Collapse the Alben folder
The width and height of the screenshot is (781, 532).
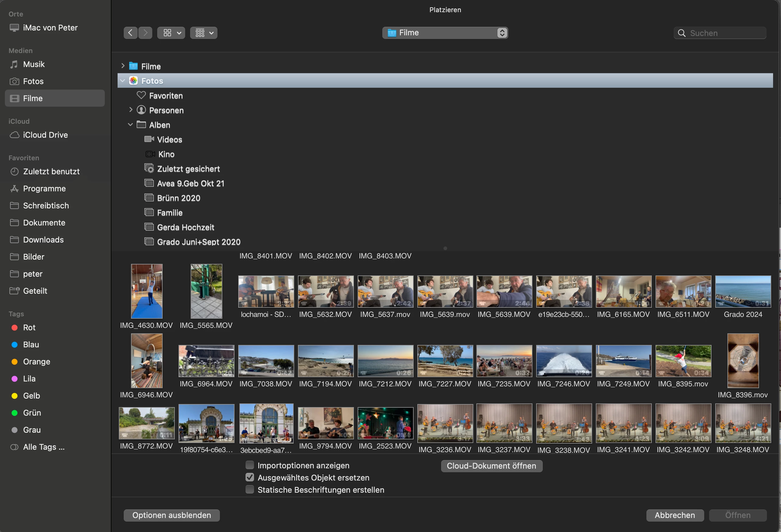pos(130,125)
